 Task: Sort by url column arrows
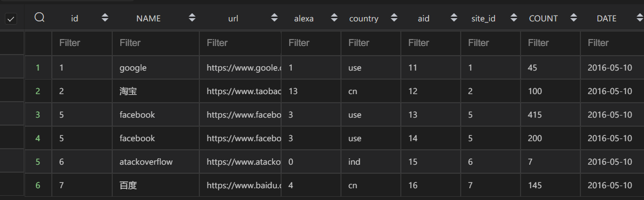click(x=274, y=18)
